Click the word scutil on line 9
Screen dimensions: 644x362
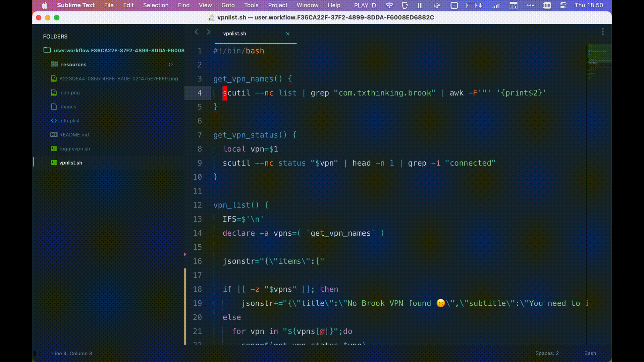236,163
